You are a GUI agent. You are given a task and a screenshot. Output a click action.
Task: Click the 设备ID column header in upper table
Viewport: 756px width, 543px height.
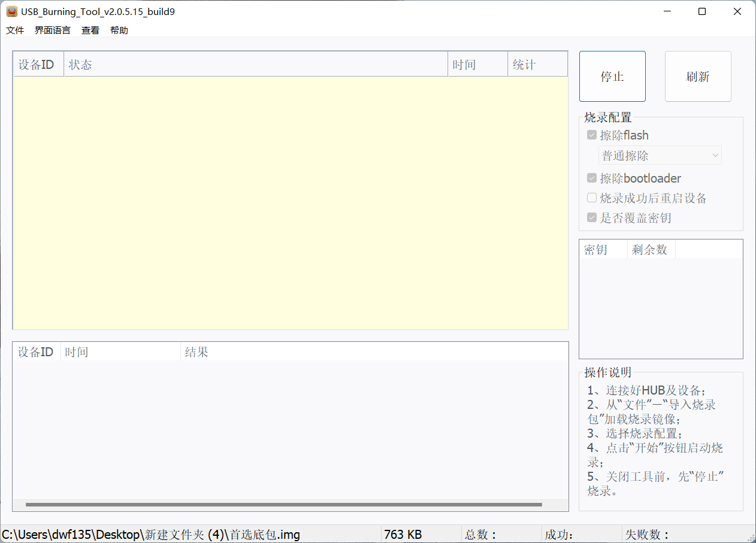tap(38, 65)
